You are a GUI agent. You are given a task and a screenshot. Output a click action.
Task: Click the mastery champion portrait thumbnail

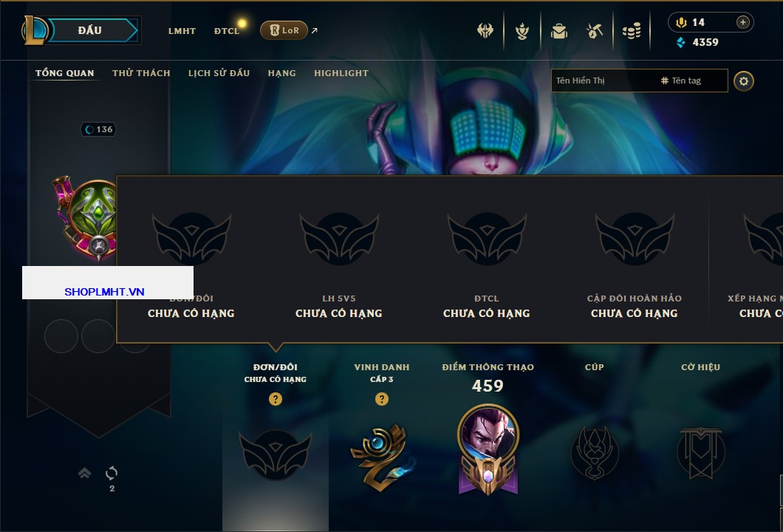(488, 434)
